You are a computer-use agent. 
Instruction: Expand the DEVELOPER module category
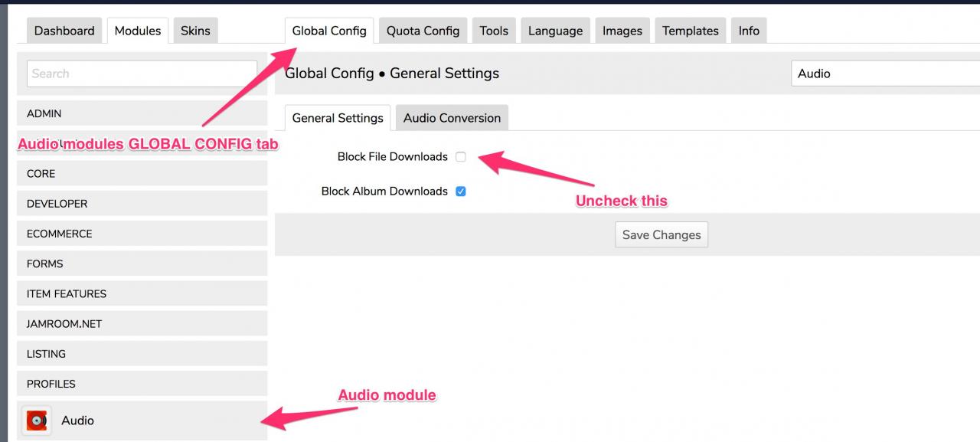[142, 204]
